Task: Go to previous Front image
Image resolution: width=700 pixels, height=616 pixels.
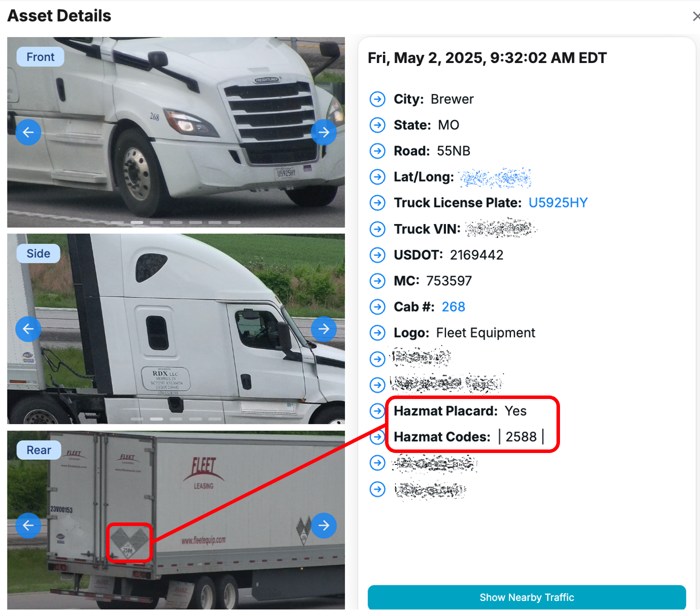Action: (x=28, y=132)
